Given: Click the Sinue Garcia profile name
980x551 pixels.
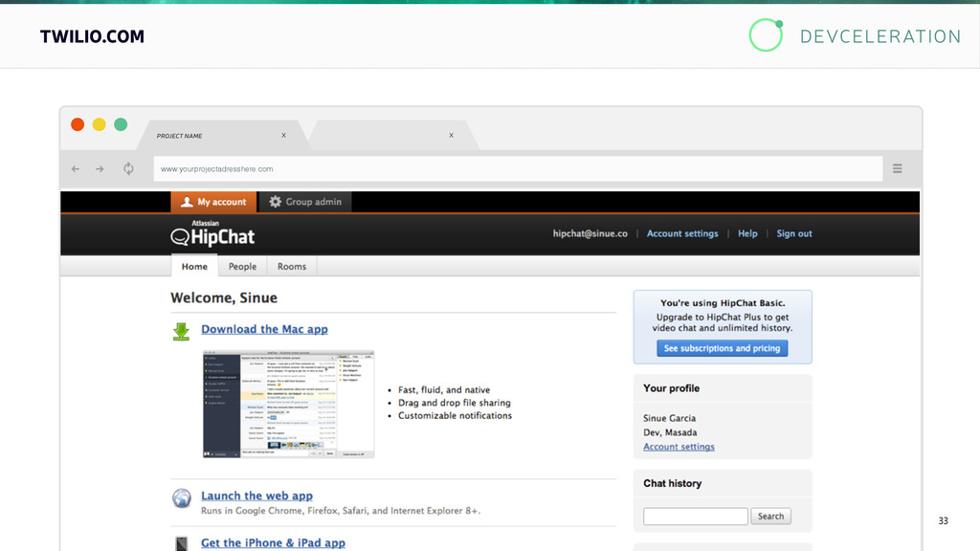Looking at the screenshot, I should (669, 418).
